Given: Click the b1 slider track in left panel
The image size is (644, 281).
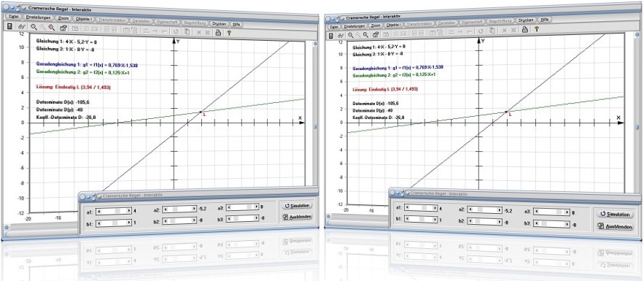Looking at the screenshot, I should point(114,223).
